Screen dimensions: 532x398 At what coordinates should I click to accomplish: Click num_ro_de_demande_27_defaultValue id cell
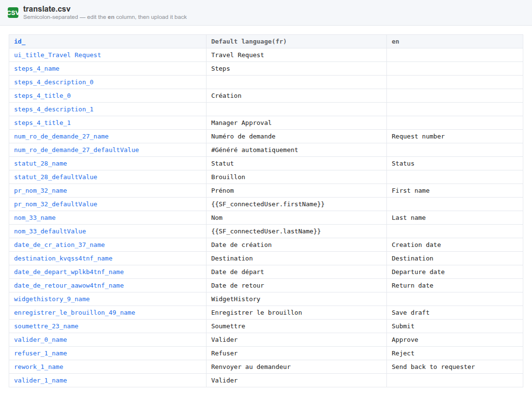107,150
